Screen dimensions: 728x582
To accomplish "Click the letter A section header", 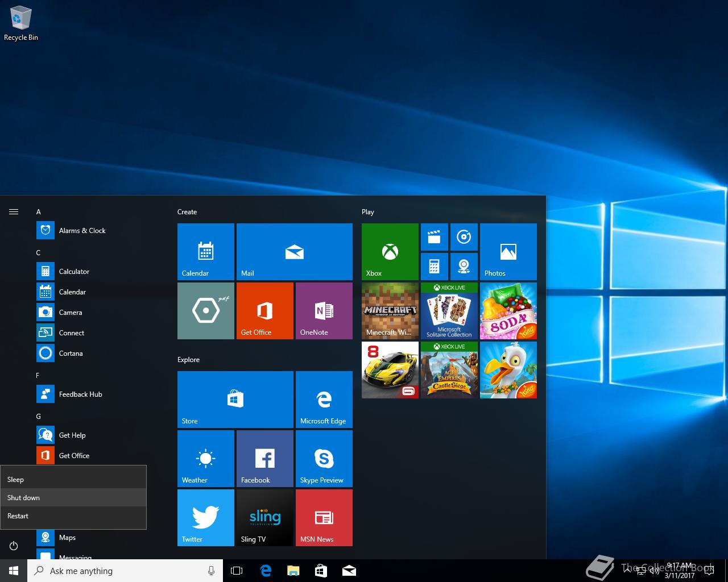I will (x=39, y=212).
